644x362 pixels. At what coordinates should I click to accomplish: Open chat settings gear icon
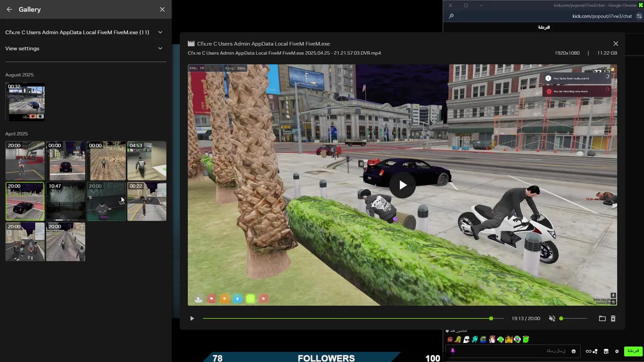pyautogui.click(x=617, y=351)
